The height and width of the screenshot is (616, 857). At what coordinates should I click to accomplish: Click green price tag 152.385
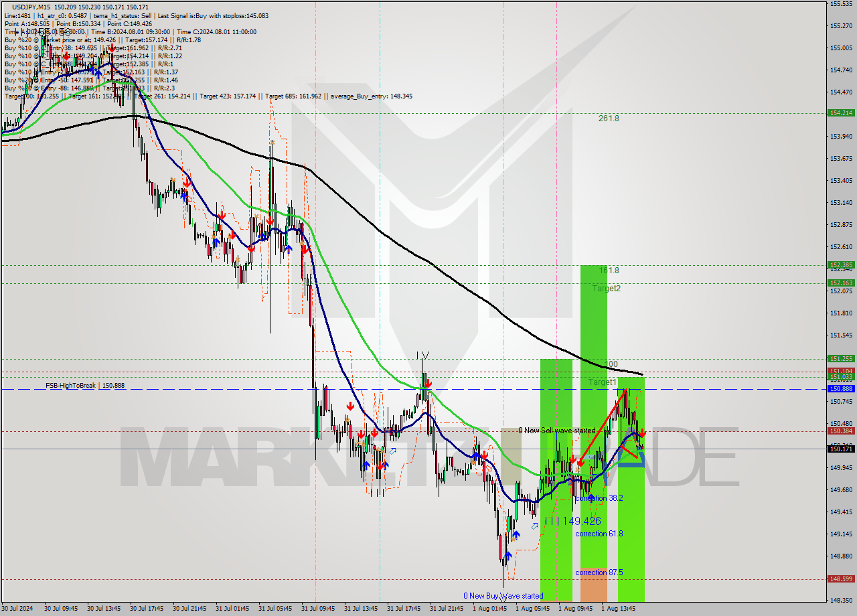841,265
